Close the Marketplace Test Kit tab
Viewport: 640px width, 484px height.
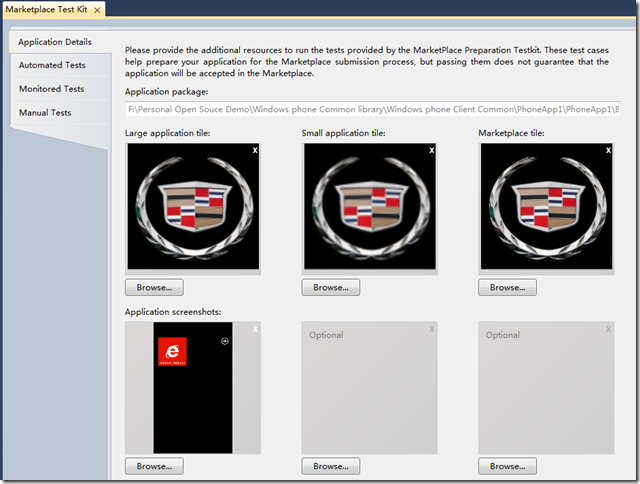point(97,10)
